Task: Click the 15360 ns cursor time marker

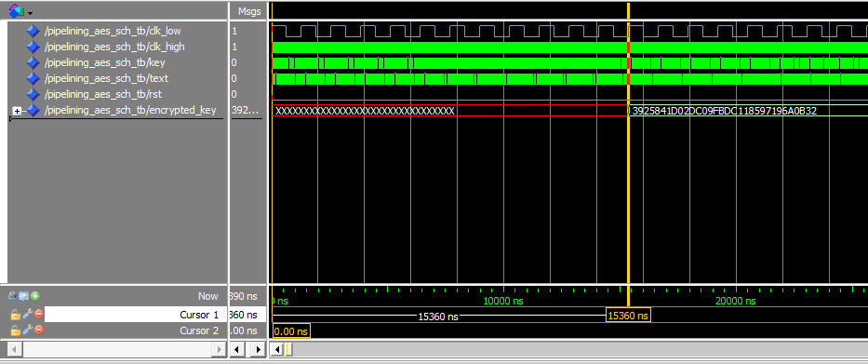Action: click(628, 316)
